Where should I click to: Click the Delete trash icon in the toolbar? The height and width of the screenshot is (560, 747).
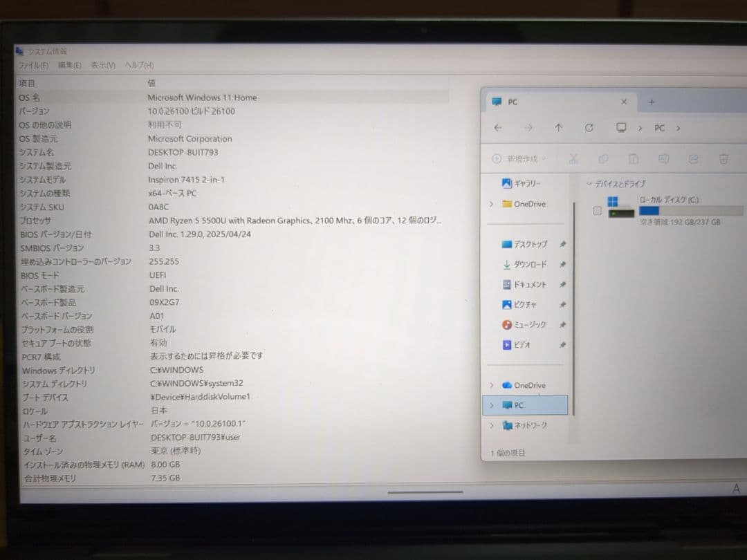[723, 158]
